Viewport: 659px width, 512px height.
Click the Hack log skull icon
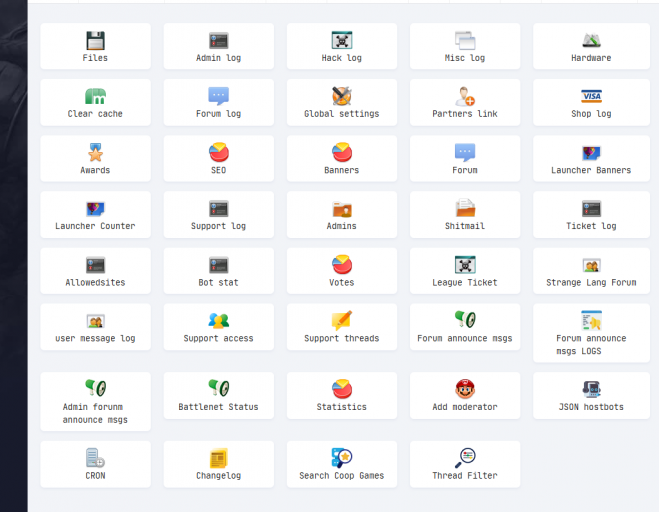[342, 40]
